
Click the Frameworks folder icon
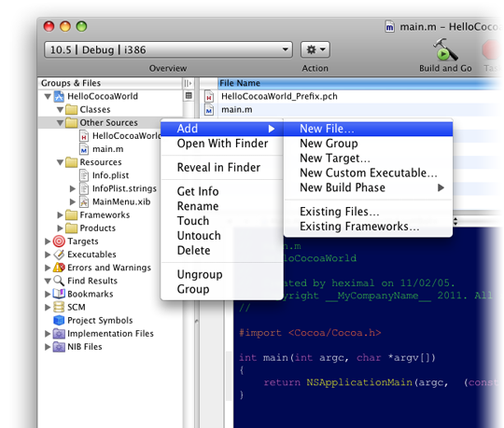(71, 214)
